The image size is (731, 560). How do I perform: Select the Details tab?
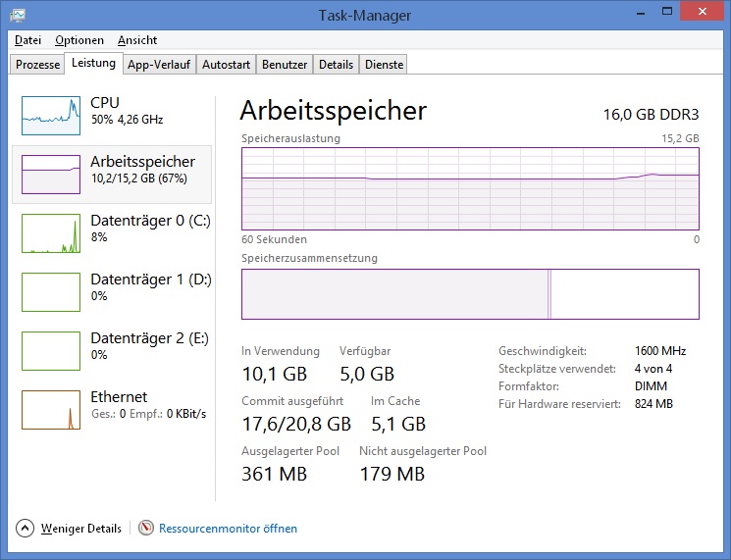click(x=336, y=65)
